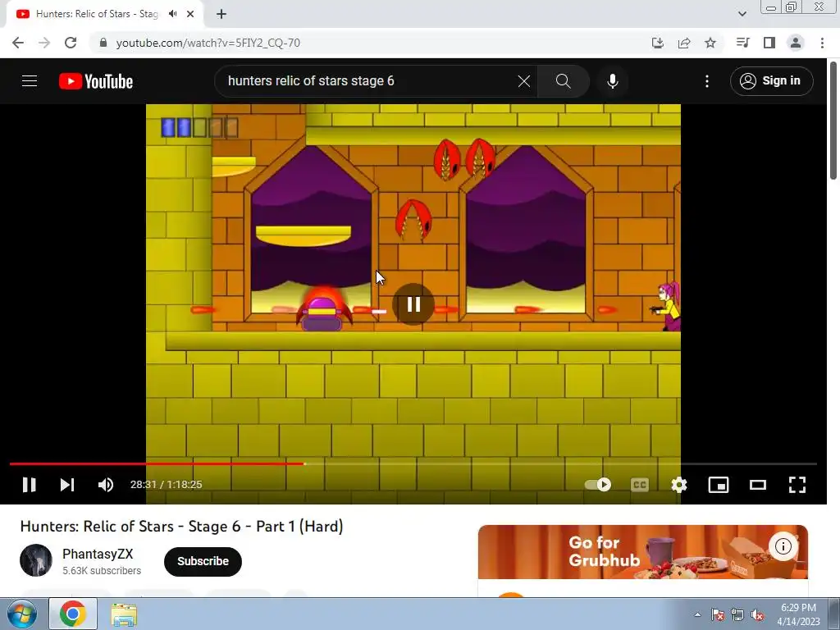The width and height of the screenshot is (840, 630).
Task: Share this page from address bar
Action: [683, 43]
